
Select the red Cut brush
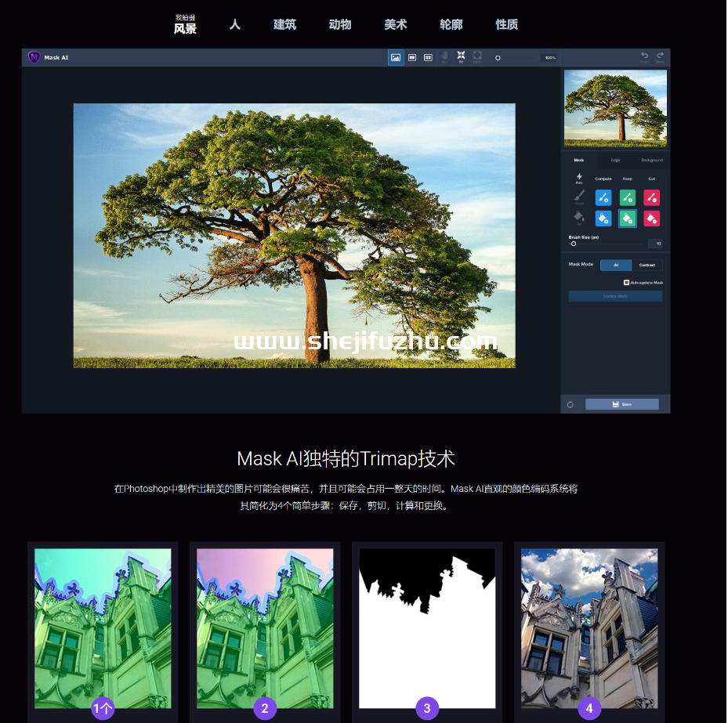tap(651, 197)
